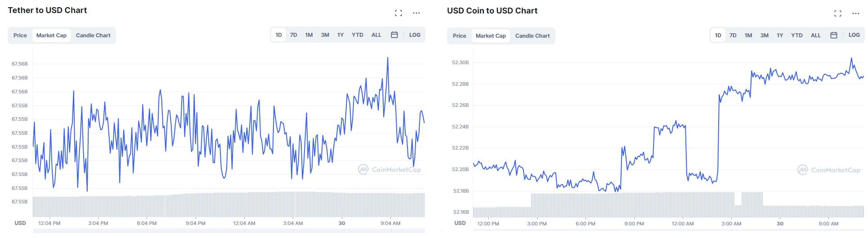Open more options on USD Coin chart
The width and height of the screenshot is (868, 238).
click(x=856, y=13)
